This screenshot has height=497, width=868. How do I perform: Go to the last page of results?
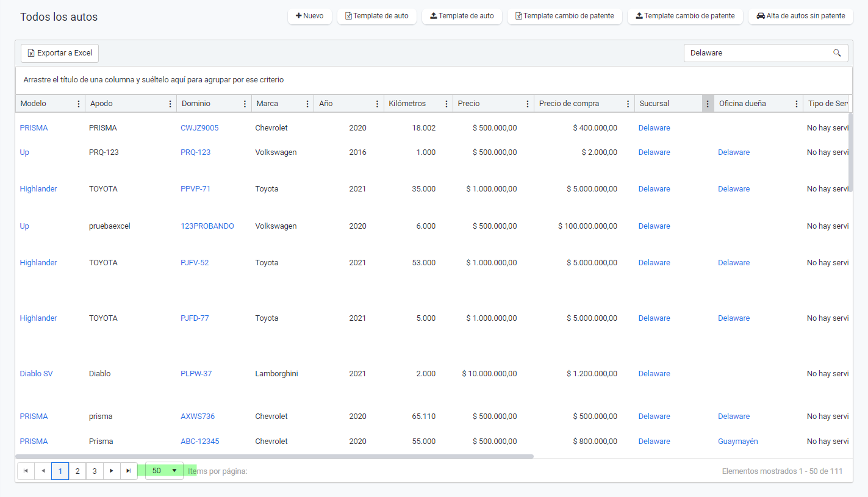tap(128, 471)
